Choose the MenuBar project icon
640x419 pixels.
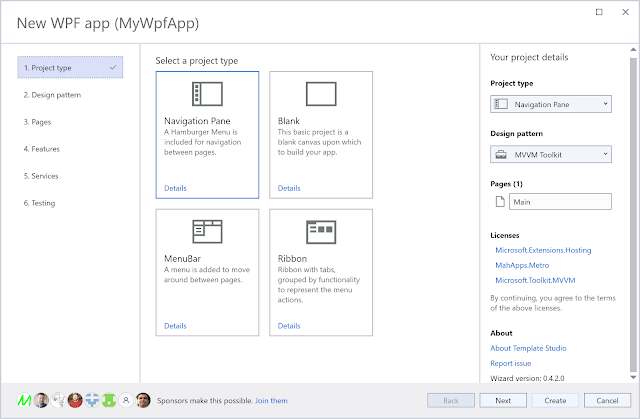click(207, 231)
